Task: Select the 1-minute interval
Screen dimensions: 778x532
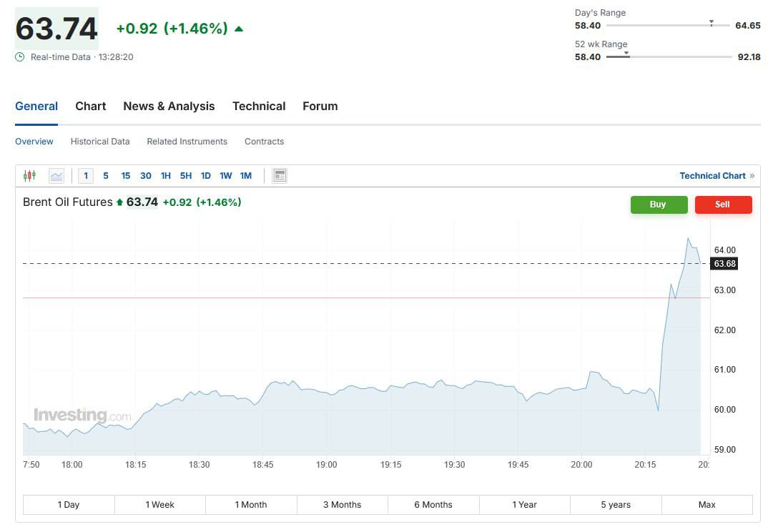Action: pos(86,175)
